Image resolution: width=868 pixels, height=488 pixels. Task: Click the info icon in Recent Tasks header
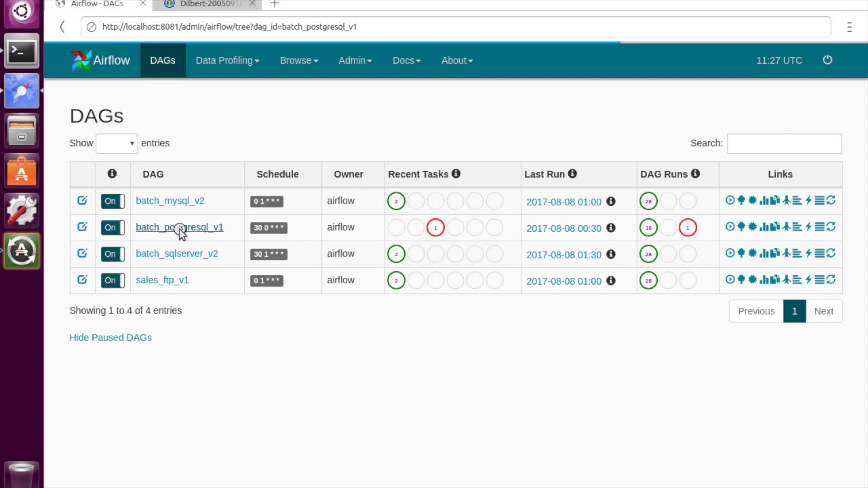(456, 174)
